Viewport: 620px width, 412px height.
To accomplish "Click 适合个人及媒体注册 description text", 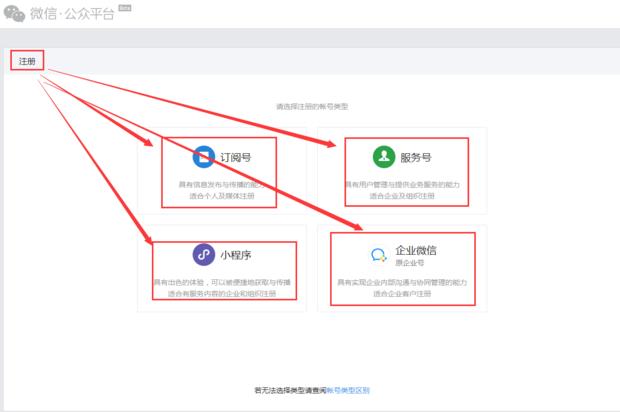I will [x=222, y=196].
